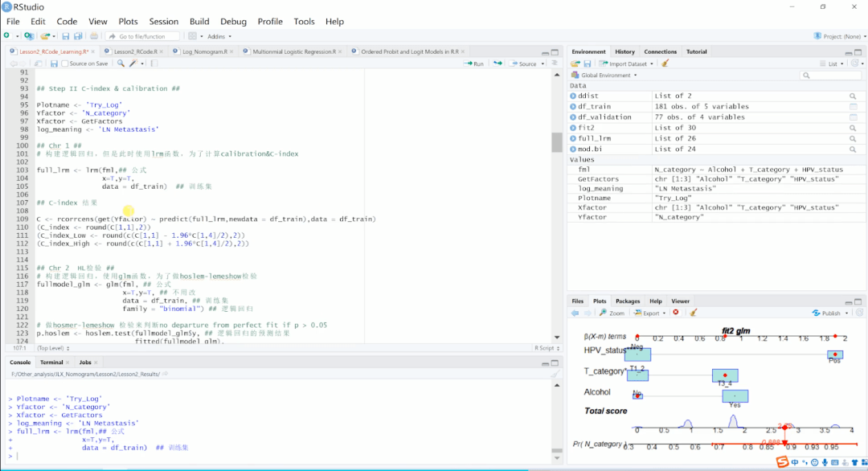Open df_train in data viewer table icon
Screen dimensions: 868x471
point(853,107)
